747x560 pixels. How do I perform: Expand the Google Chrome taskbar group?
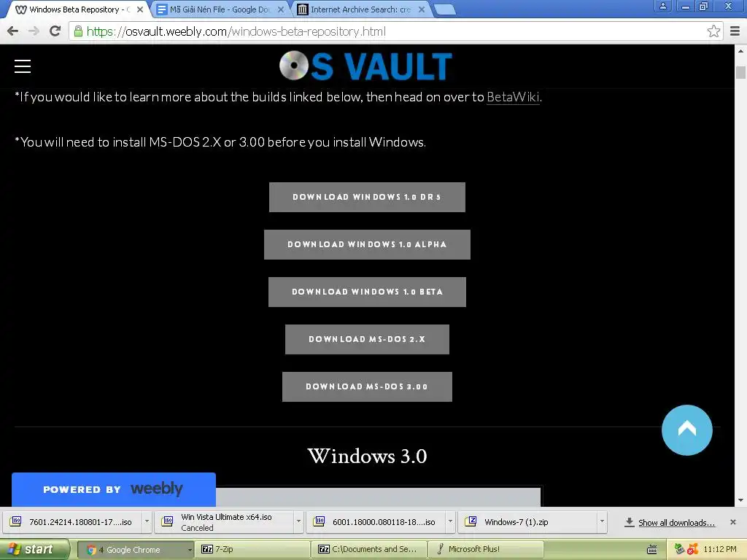tap(190, 550)
